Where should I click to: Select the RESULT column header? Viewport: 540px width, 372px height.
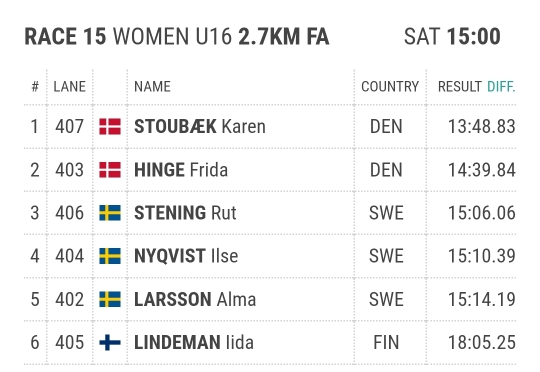(x=459, y=86)
